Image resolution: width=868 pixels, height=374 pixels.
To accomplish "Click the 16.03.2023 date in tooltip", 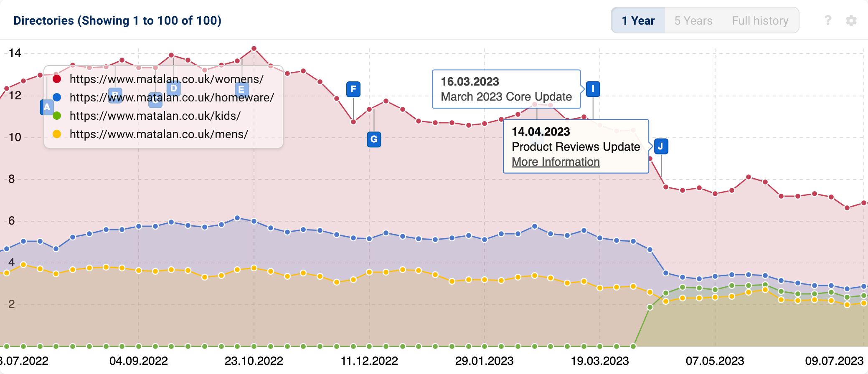I will [x=470, y=82].
